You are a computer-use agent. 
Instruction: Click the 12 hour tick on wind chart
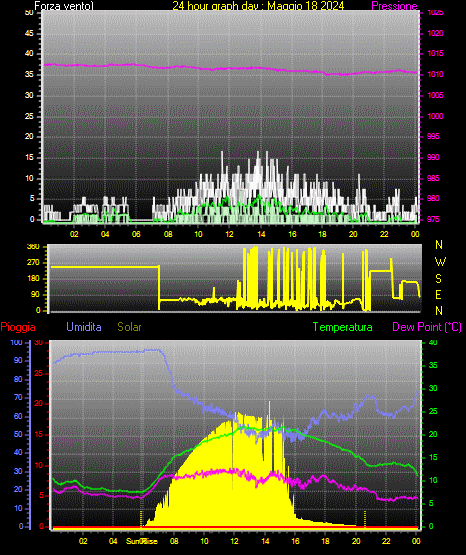(x=230, y=234)
